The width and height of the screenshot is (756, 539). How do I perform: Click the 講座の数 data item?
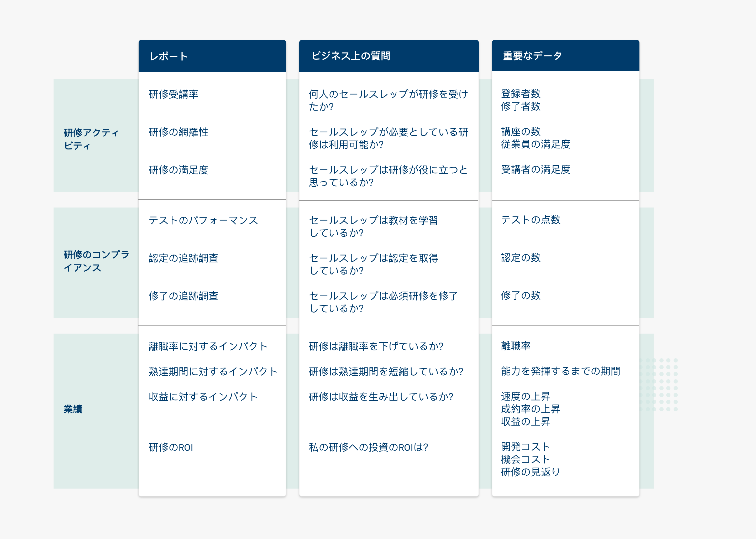click(x=521, y=131)
